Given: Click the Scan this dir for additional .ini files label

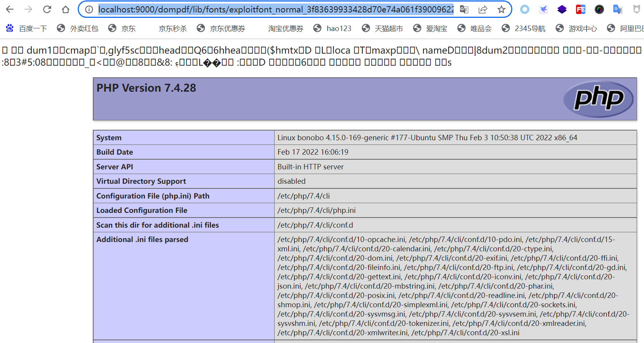Looking at the screenshot, I should click(x=158, y=225).
